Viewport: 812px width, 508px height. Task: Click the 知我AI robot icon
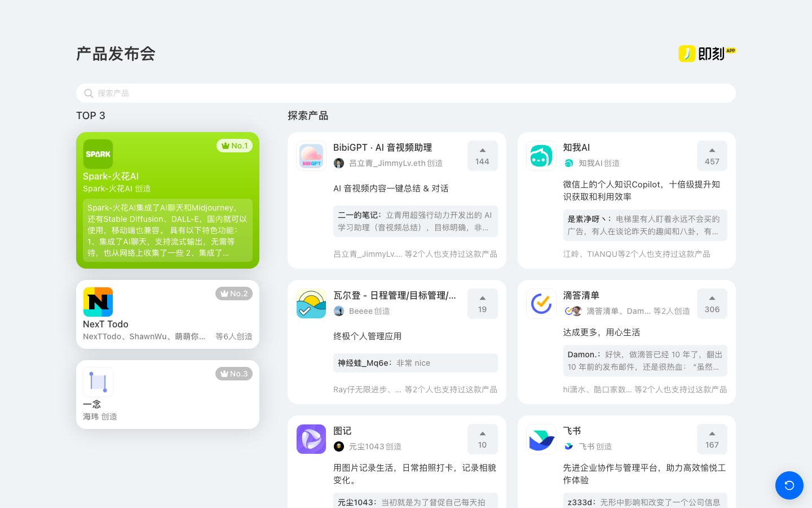(541, 155)
